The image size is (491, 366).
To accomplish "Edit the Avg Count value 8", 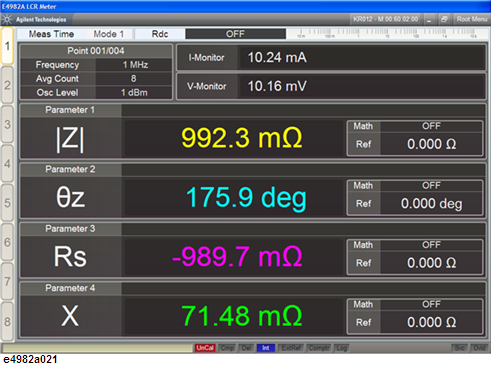I will (x=134, y=79).
